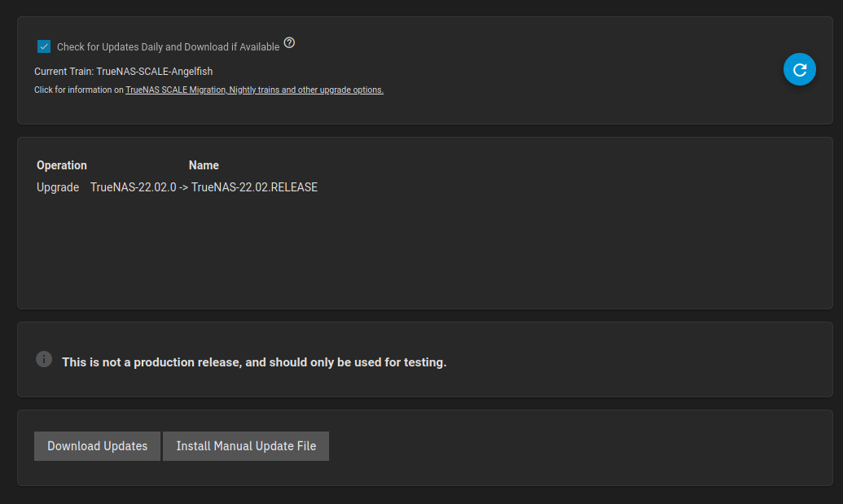
Task: Click the info icon beside production warning
Action: [44, 359]
